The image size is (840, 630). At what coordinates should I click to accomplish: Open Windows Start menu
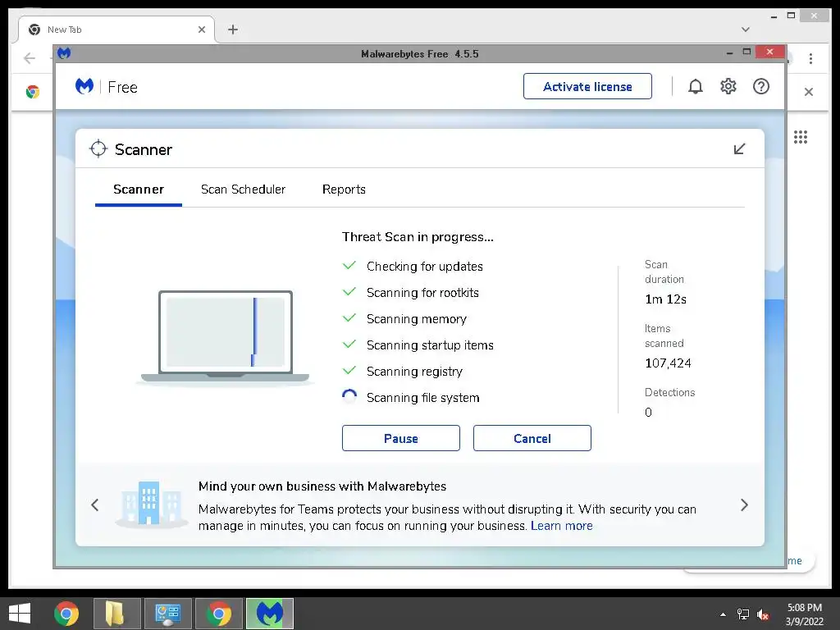point(20,614)
